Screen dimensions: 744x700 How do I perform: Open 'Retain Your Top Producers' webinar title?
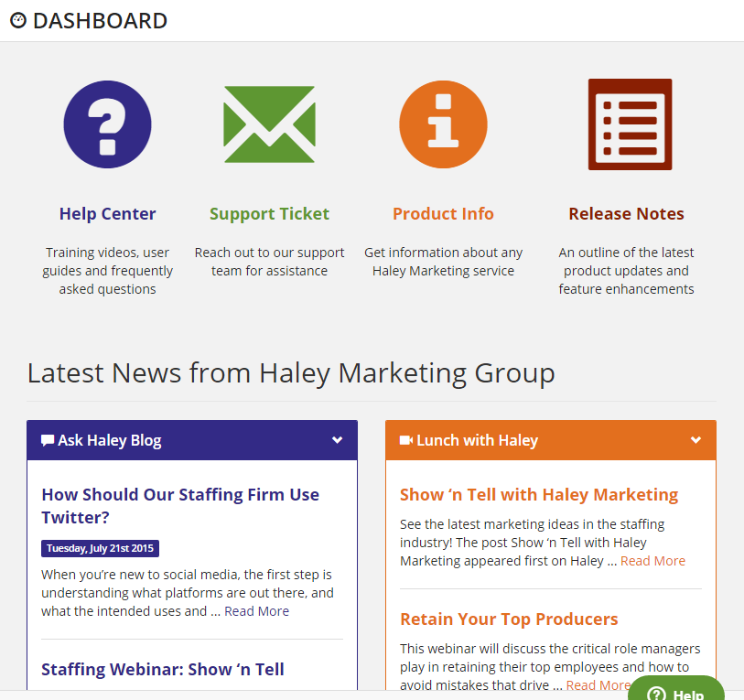click(509, 619)
